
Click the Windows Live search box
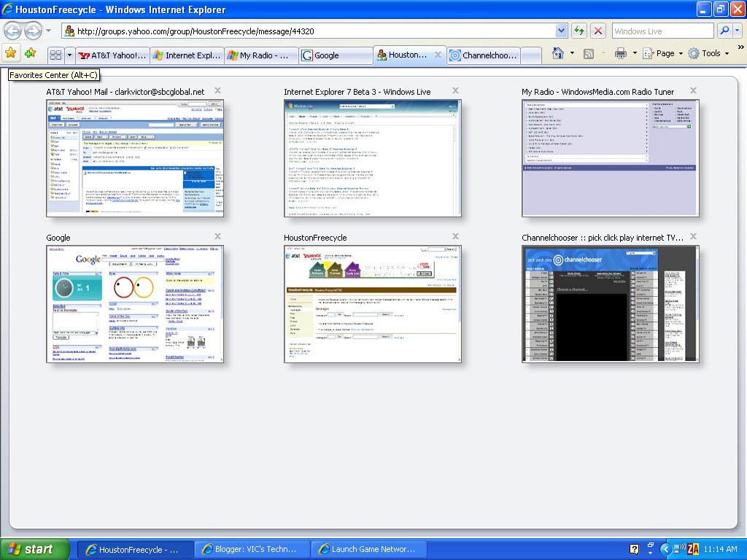pyautogui.click(x=662, y=31)
